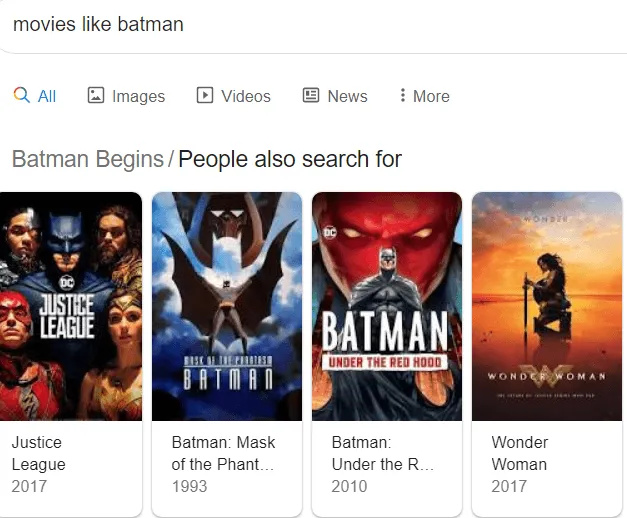627x518 pixels.
Task: Open the Wonder Woman poster thumbnail
Action: [547, 306]
